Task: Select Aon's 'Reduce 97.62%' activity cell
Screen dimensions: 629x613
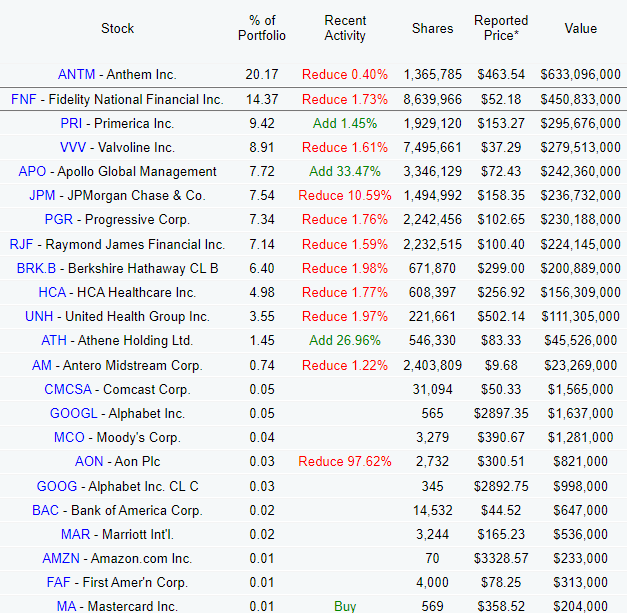Action: (345, 461)
